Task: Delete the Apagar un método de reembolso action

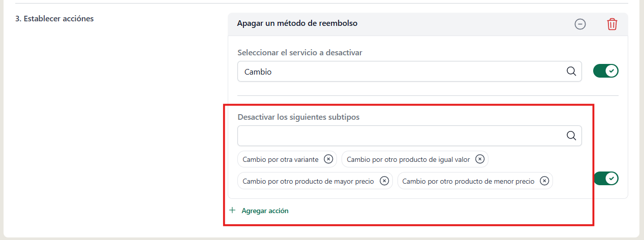Action: click(612, 24)
